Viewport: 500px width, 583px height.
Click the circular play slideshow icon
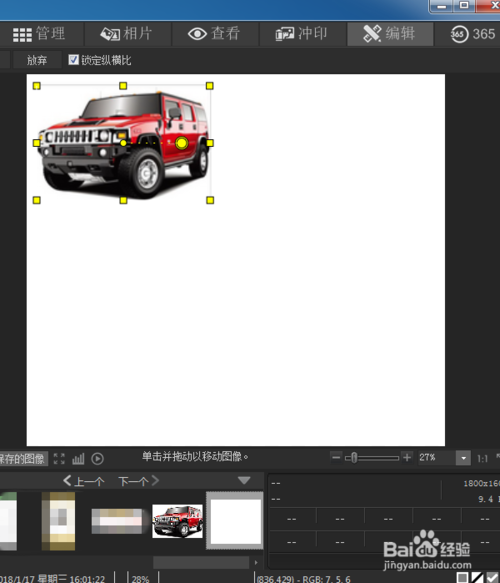pos(97,459)
